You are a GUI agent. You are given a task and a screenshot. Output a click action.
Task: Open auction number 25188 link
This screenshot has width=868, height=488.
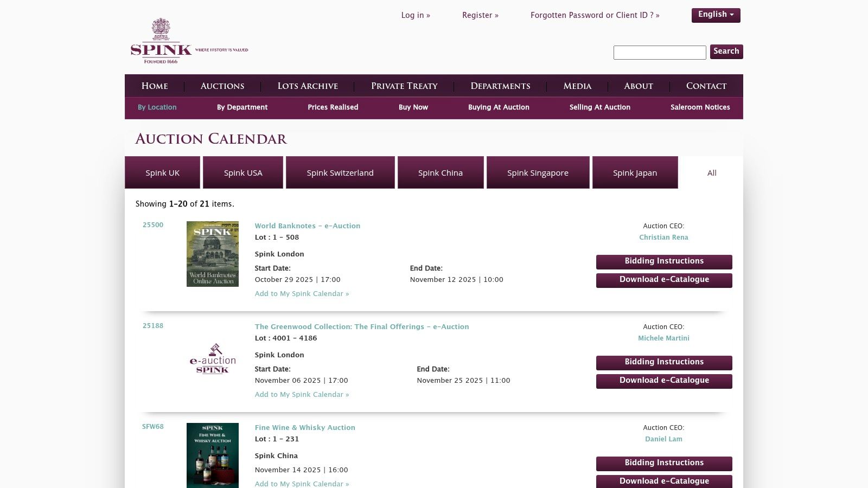(153, 326)
